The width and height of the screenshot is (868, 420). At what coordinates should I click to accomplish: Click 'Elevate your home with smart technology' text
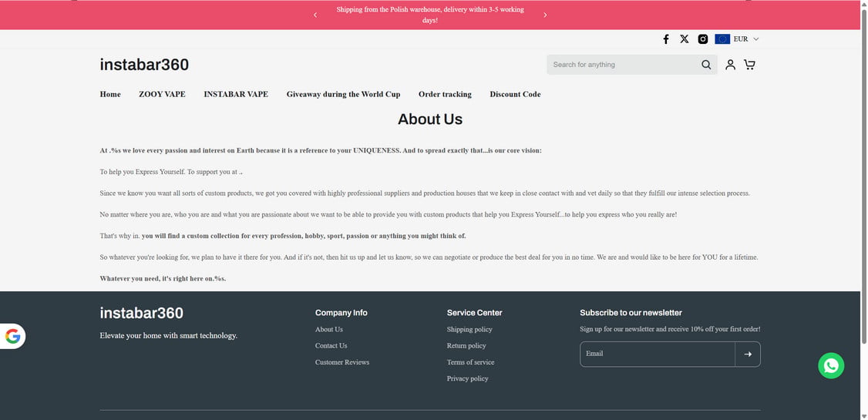point(168,335)
